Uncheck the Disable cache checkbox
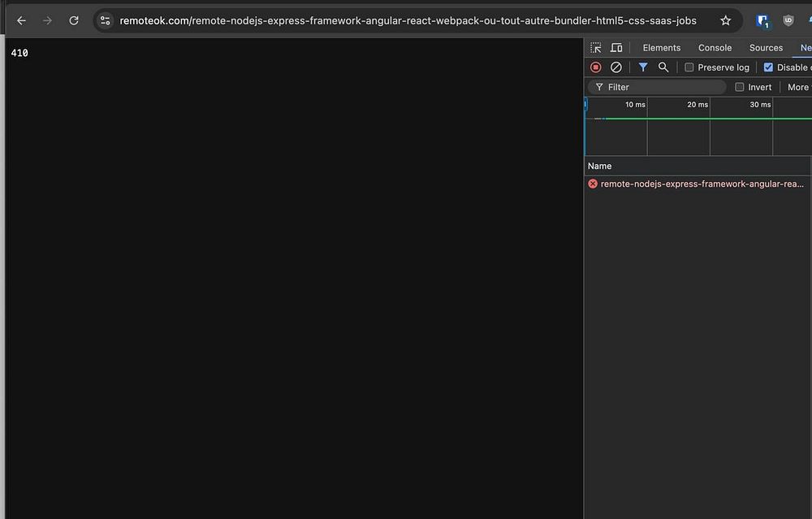The height and width of the screenshot is (519, 812). click(x=768, y=67)
